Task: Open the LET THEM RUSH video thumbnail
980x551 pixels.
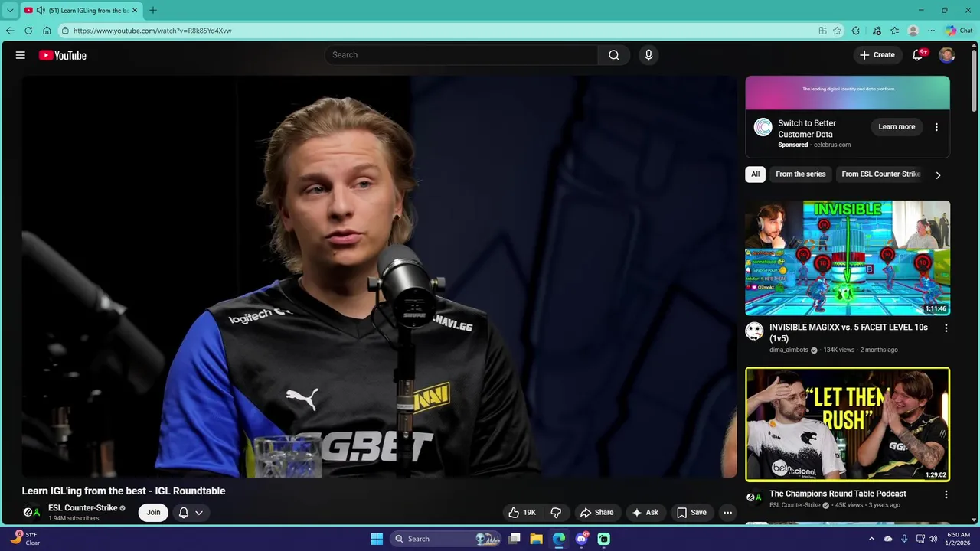Action: pos(848,425)
